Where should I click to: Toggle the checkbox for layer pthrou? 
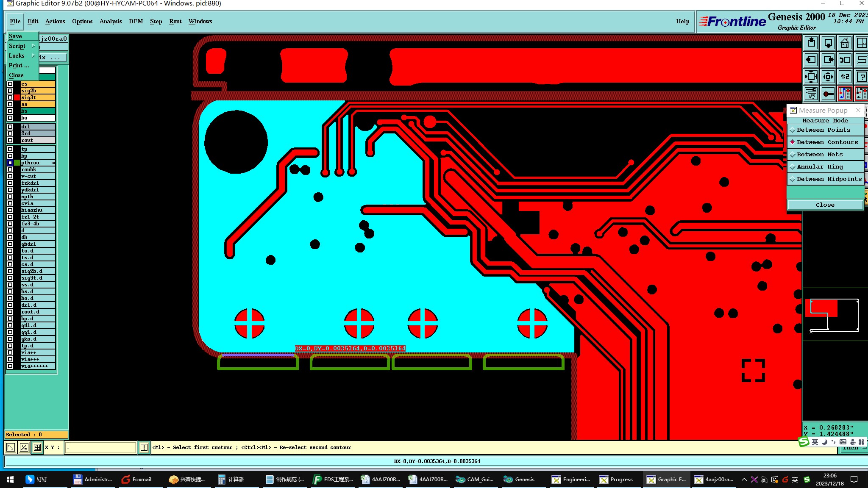pyautogui.click(x=10, y=163)
